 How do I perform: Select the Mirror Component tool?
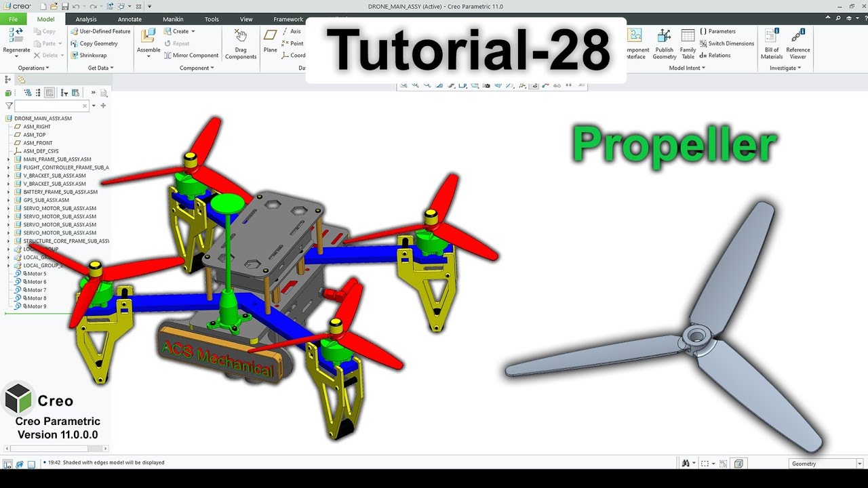tap(191, 56)
